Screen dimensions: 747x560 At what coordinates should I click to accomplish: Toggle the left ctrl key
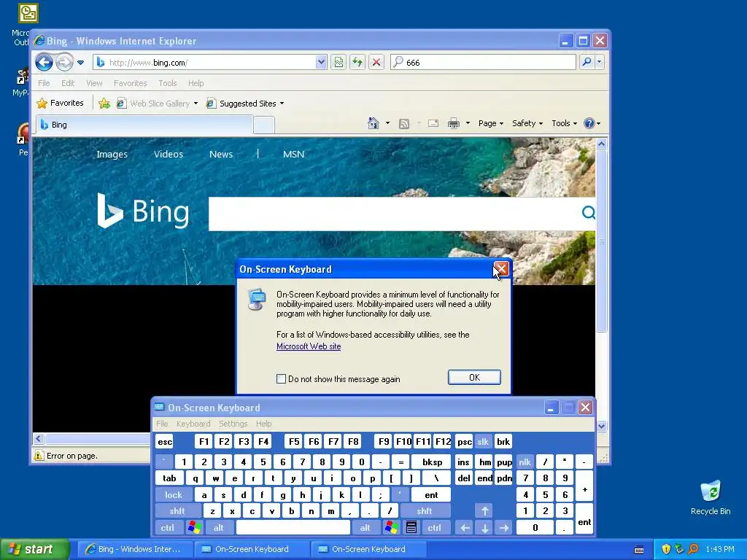click(x=167, y=528)
